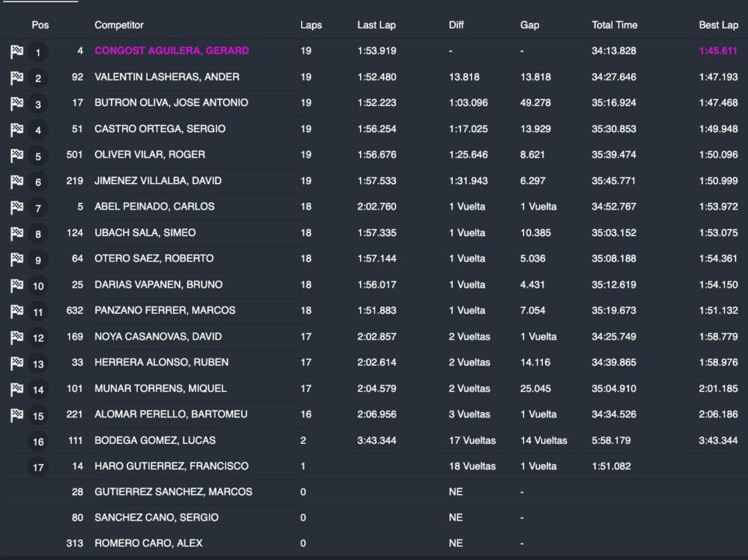Click the Best Lap column header
Viewport: 748px width, 560px height.
point(718,25)
